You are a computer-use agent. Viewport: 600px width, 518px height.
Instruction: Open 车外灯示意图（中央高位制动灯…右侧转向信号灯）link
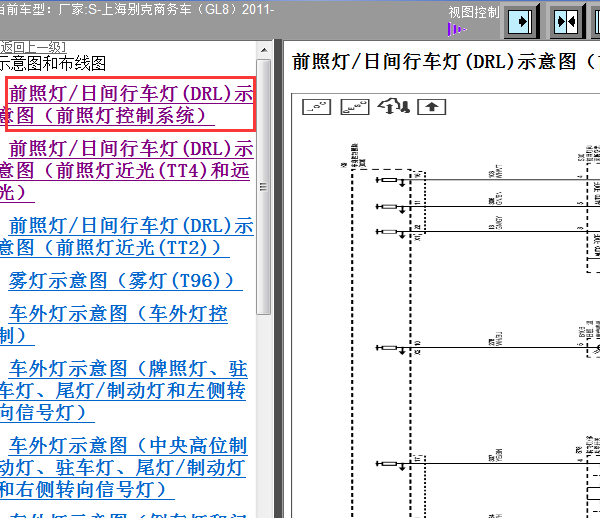tap(124, 468)
